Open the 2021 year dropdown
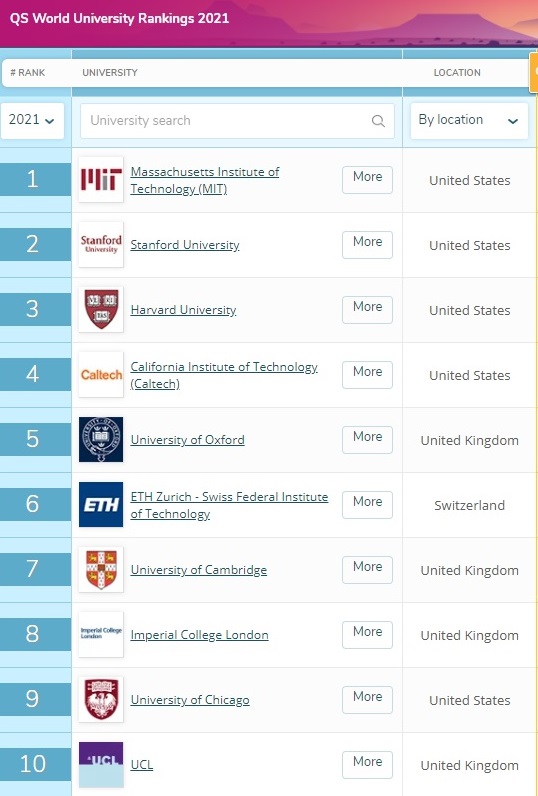The height and width of the screenshot is (796, 538). click(32, 120)
